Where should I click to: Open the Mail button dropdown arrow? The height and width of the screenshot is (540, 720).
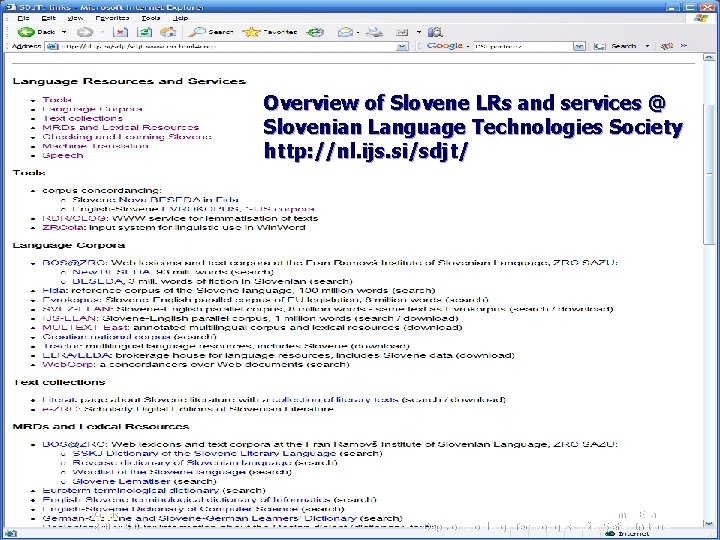[x=357, y=32]
